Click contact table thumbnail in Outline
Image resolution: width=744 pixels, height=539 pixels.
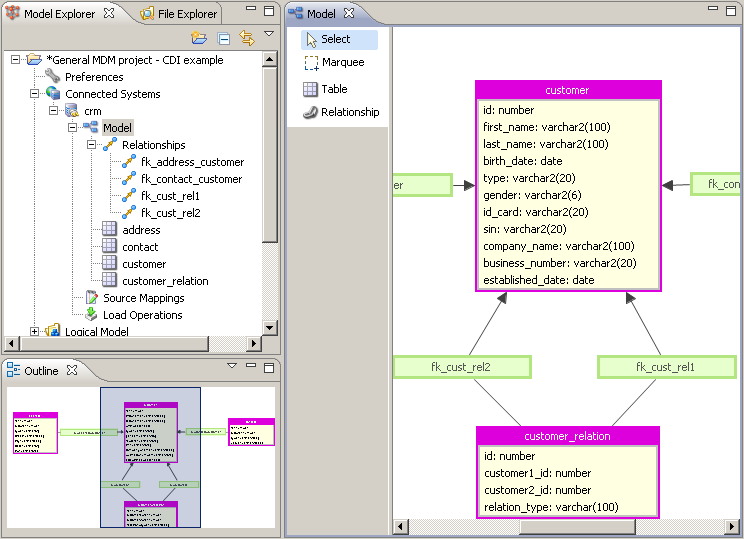[251, 432]
